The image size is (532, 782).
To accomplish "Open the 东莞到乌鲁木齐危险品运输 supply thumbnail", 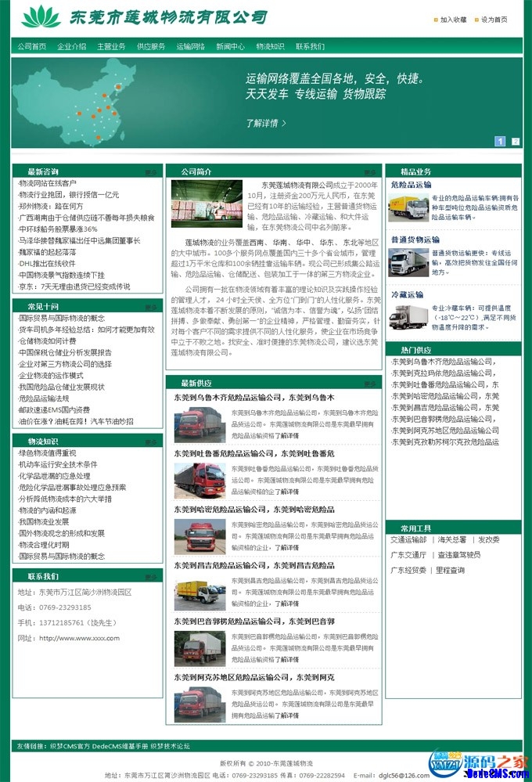I will pos(199,424).
